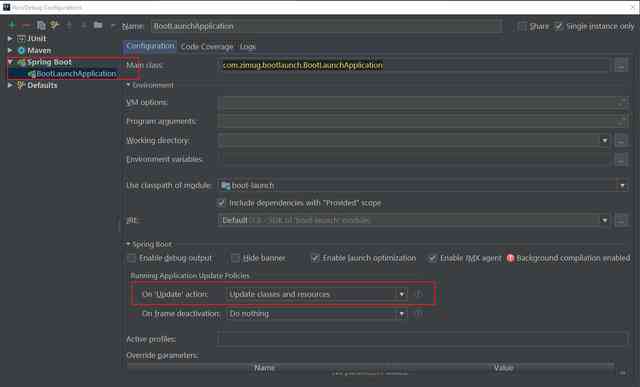The image size is (640, 387).
Task: Enable debug output checkbox
Action: [131, 258]
